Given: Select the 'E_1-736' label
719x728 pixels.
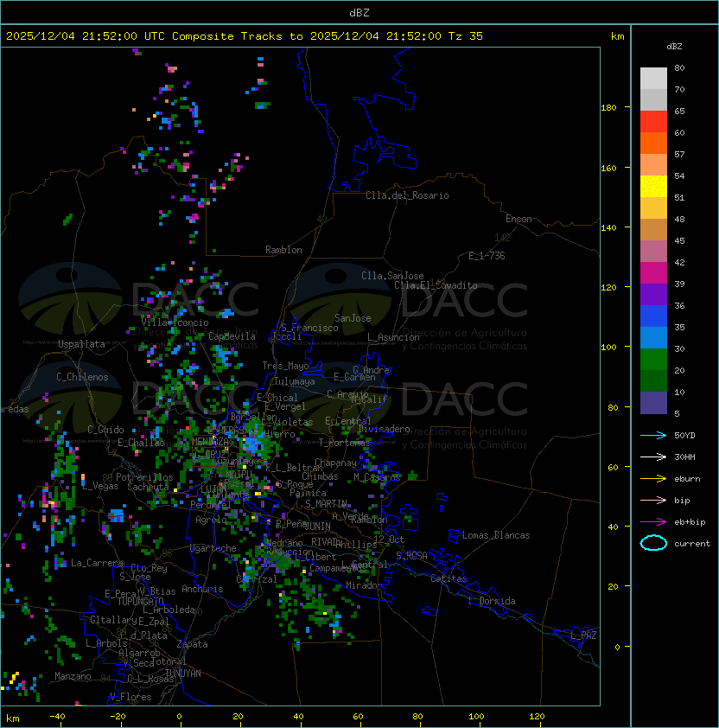Looking at the screenshot, I should pos(487,256).
